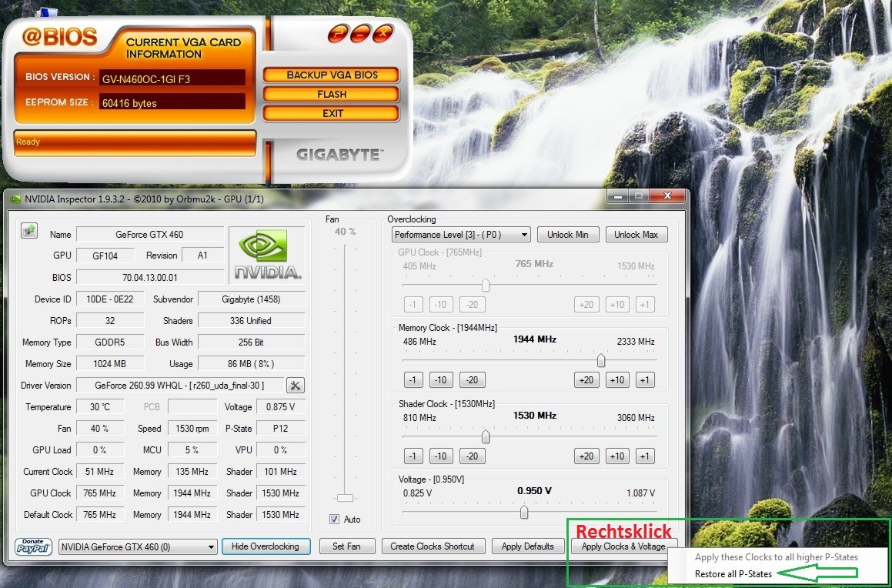Click Bus Width value 256 Bit
The width and height of the screenshot is (892, 588).
[251, 342]
